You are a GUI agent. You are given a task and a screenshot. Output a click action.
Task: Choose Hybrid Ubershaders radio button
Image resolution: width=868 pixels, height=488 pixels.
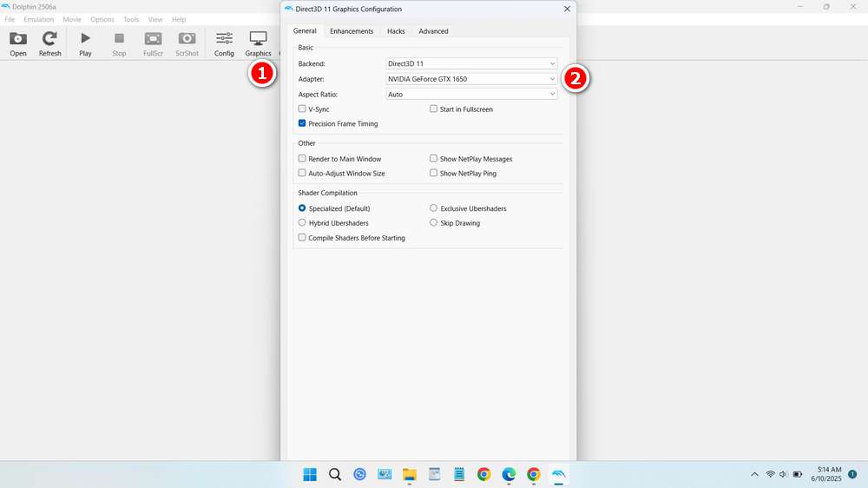[x=302, y=222]
